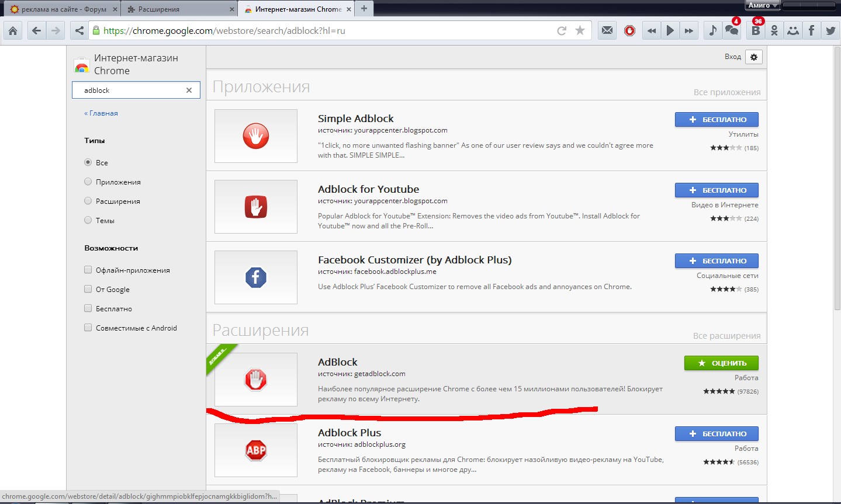841x504 pixels.
Task: Add Simple Adblock with its БЕСПЛАТНО button
Action: (717, 120)
